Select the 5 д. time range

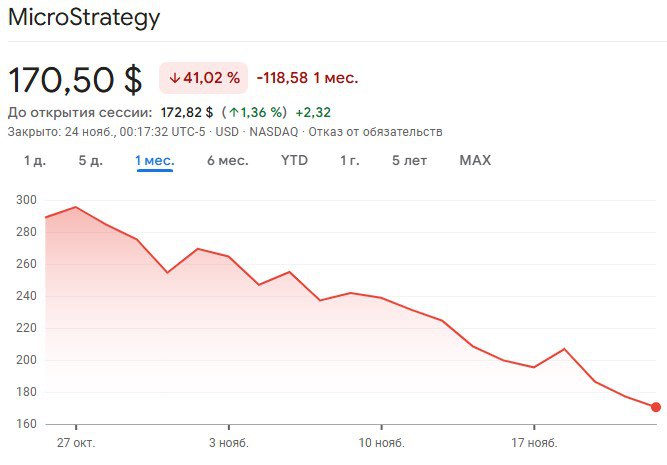90,160
